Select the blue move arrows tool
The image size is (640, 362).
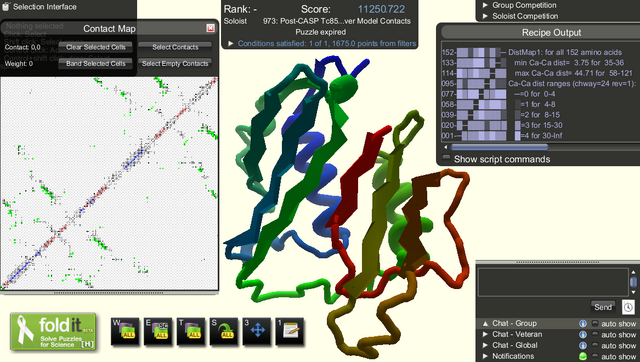[257, 331]
